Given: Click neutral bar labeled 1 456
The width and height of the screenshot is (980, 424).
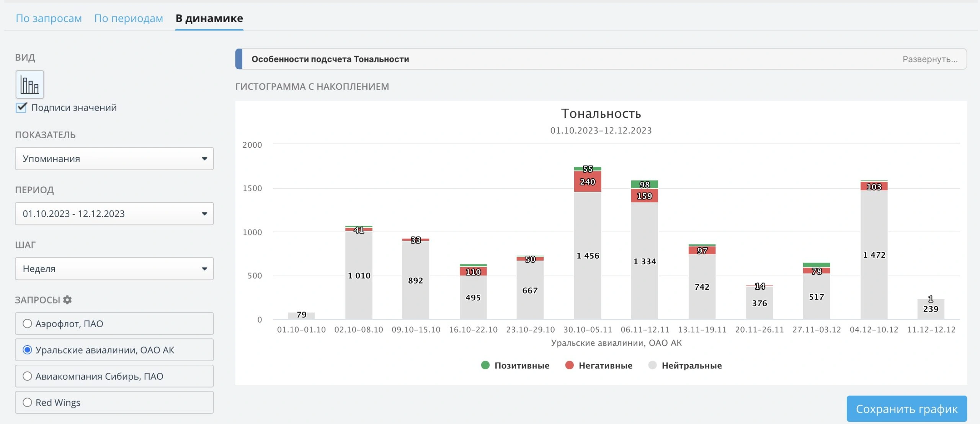Looking at the screenshot, I should click(x=588, y=255).
